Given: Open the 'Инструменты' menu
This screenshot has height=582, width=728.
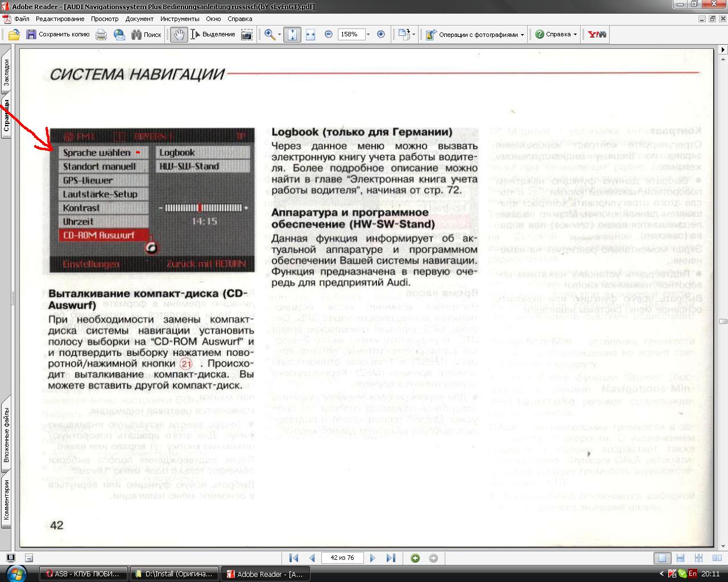Looking at the screenshot, I should pos(179,19).
